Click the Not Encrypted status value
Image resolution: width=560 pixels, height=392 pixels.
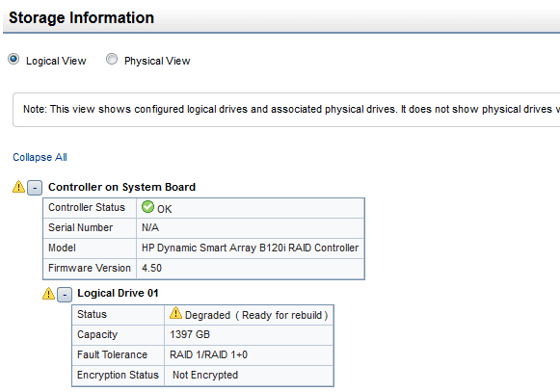205,375
